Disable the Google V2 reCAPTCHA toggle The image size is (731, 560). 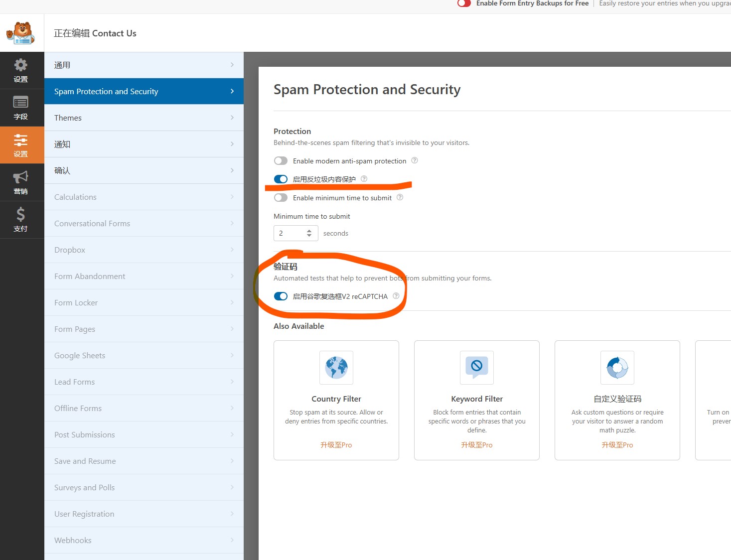point(281,296)
